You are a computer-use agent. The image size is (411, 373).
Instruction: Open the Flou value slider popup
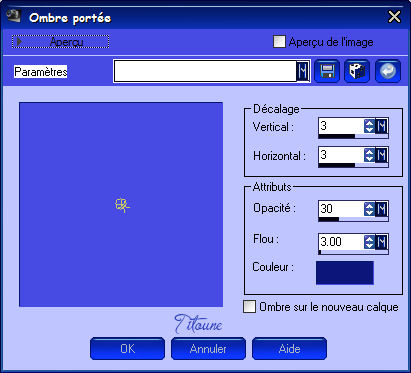381,242
